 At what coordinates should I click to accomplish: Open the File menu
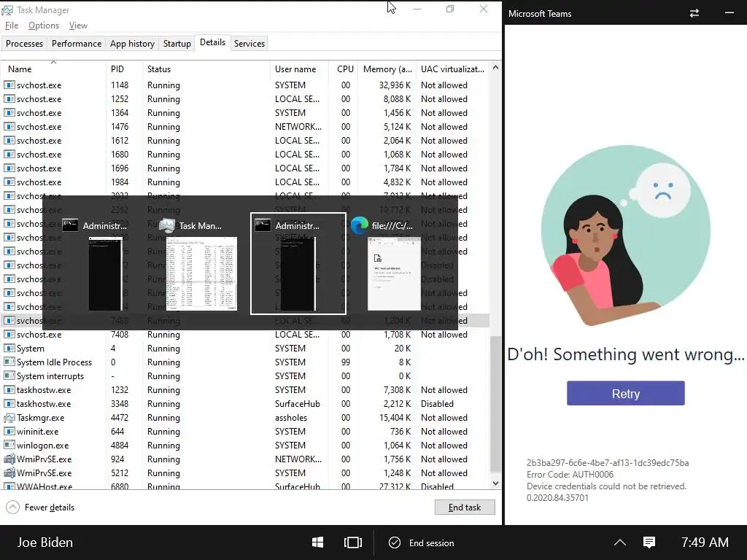[x=12, y=26]
